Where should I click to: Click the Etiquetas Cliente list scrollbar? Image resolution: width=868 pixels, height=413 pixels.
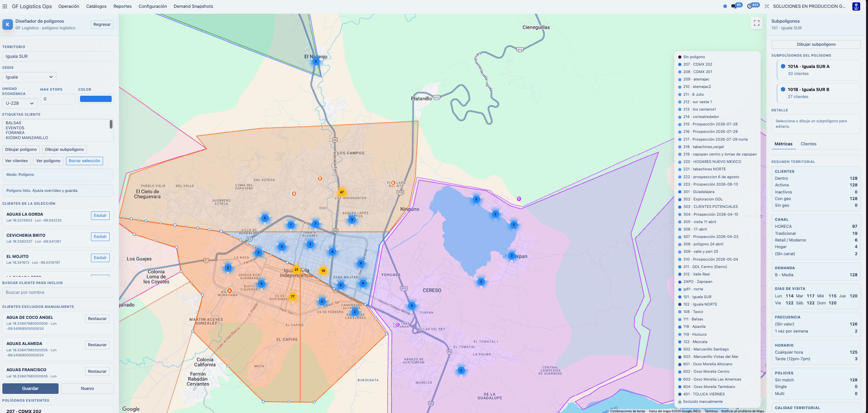coord(111,124)
